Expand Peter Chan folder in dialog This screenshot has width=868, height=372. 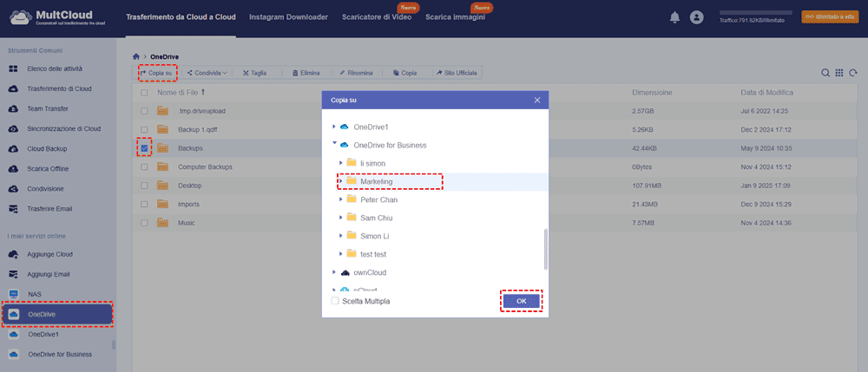coord(340,199)
